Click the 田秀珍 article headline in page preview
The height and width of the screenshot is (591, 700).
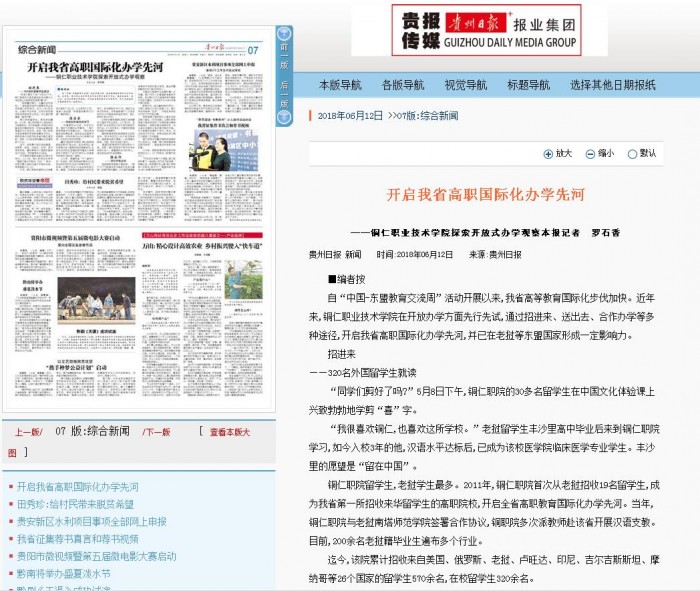(x=94, y=182)
